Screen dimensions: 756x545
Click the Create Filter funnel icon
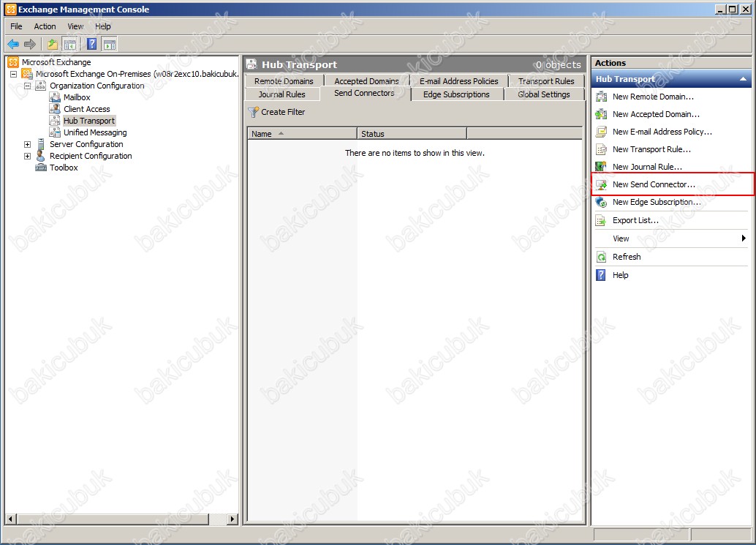[254, 113]
